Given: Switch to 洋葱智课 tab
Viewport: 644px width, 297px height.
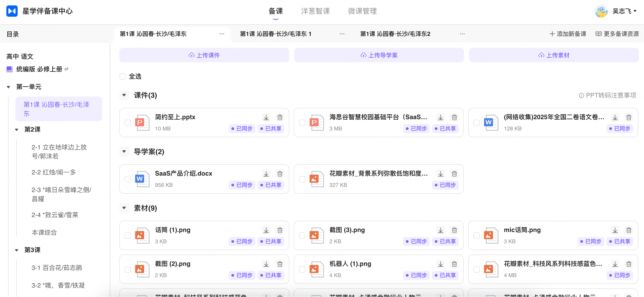Looking at the screenshot, I should 315,11.
